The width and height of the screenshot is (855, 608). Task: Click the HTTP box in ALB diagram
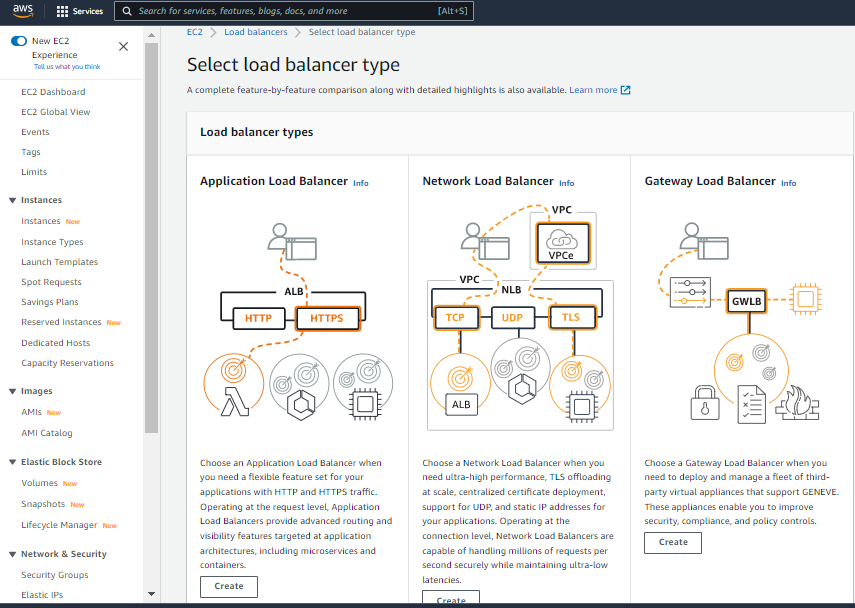point(258,318)
